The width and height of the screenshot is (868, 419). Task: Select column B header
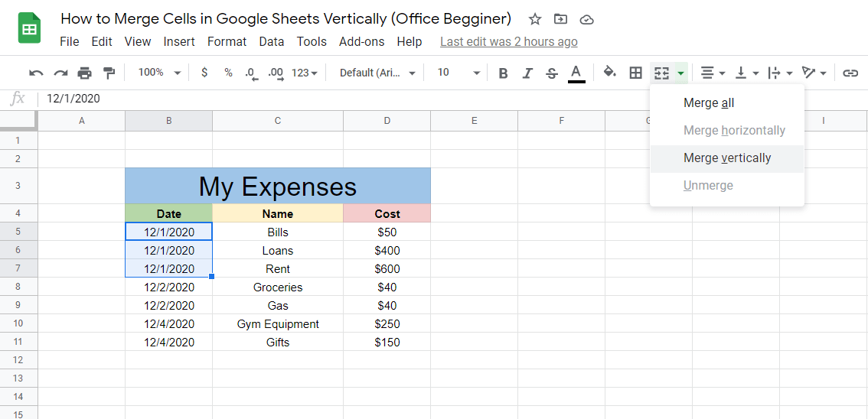[x=169, y=121]
